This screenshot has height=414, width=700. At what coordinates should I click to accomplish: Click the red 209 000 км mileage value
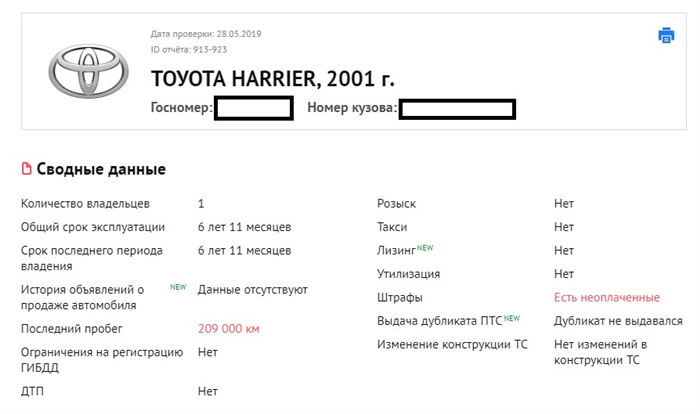[x=229, y=329]
